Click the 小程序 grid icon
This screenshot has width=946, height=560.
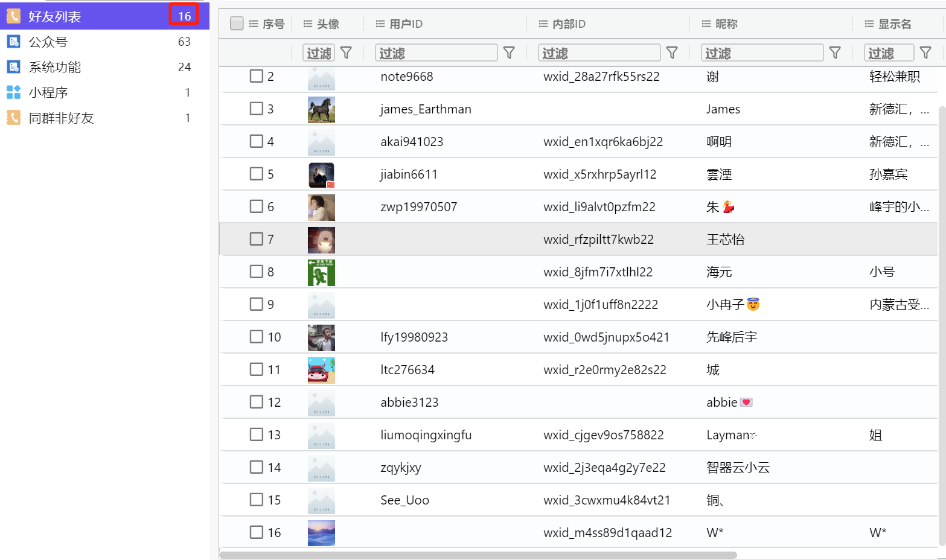pyautogui.click(x=13, y=92)
